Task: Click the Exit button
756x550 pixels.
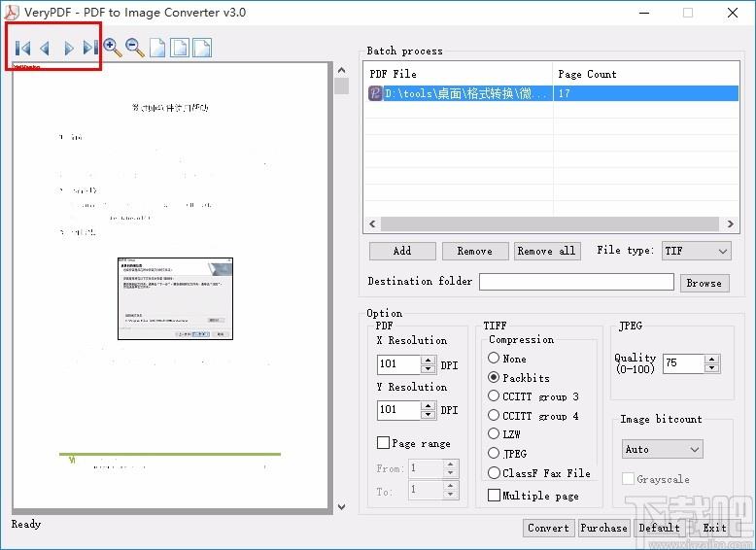Action: 714,528
